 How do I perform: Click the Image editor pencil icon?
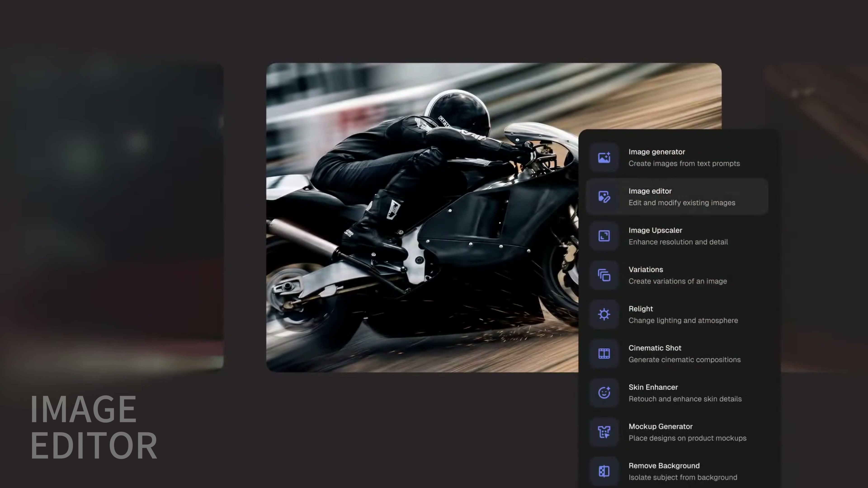click(604, 197)
